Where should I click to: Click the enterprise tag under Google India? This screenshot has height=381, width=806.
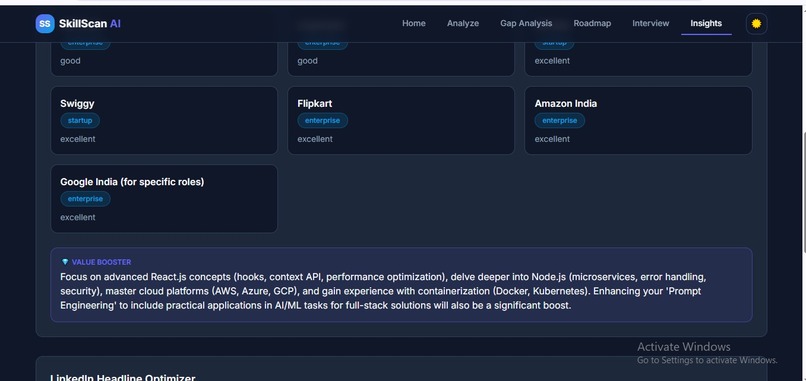click(x=85, y=199)
